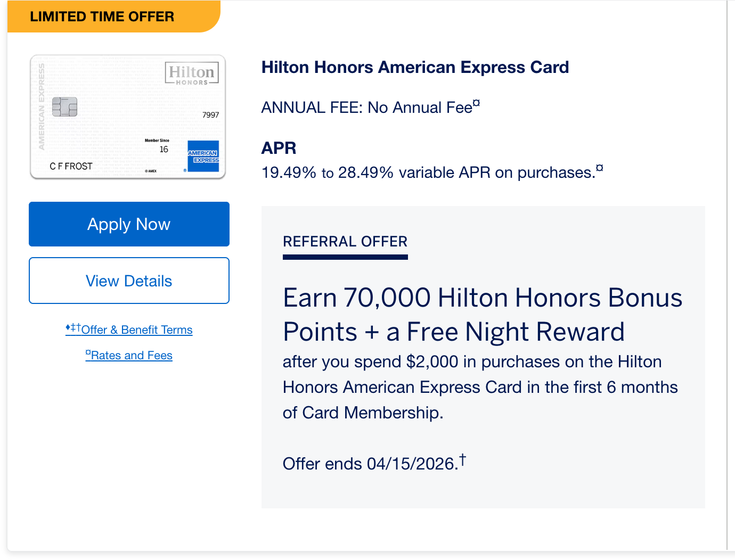Click the Hilton Honors American Express Card title
The width and height of the screenshot is (735, 560).
coord(415,68)
